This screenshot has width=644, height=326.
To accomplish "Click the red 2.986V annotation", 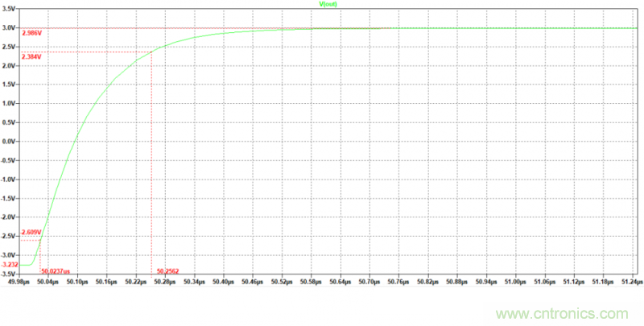I will 32,33.
